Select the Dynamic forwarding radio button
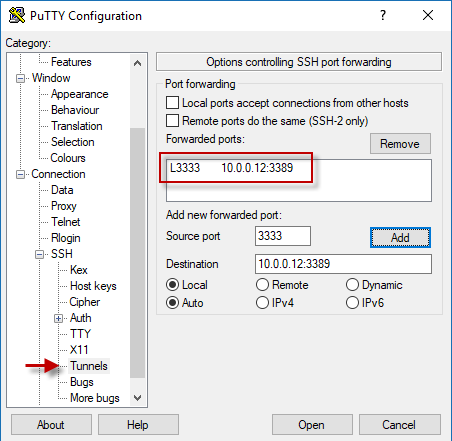The width and height of the screenshot is (452, 441). (352, 285)
